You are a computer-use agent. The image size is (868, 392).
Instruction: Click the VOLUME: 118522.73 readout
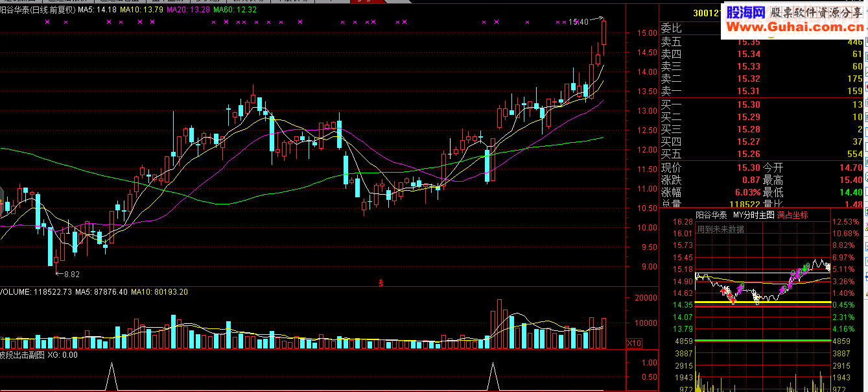tap(36, 292)
